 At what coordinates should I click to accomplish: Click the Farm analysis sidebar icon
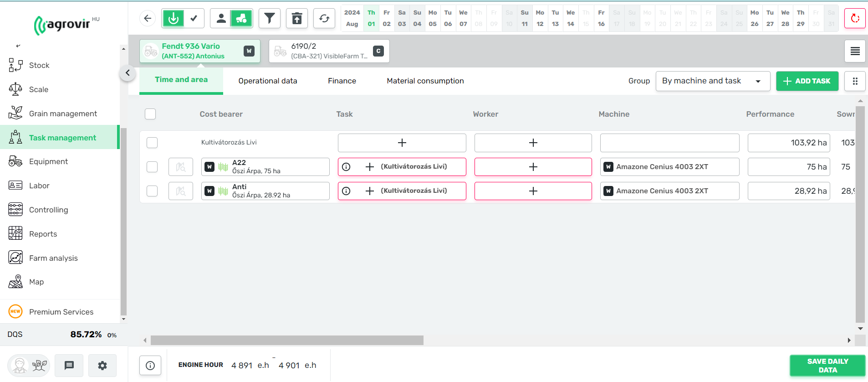pyautogui.click(x=15, y=258)
